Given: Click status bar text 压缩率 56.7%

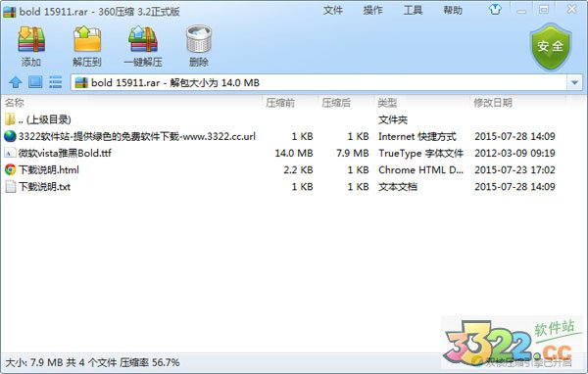Looking at the screenshot, I should click(x=149, y=363).
